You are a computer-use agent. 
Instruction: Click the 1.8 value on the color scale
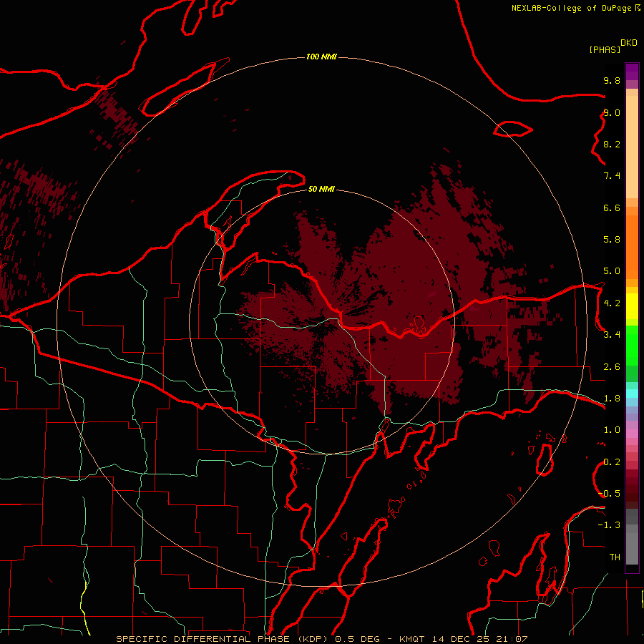(x=612, y=399)
